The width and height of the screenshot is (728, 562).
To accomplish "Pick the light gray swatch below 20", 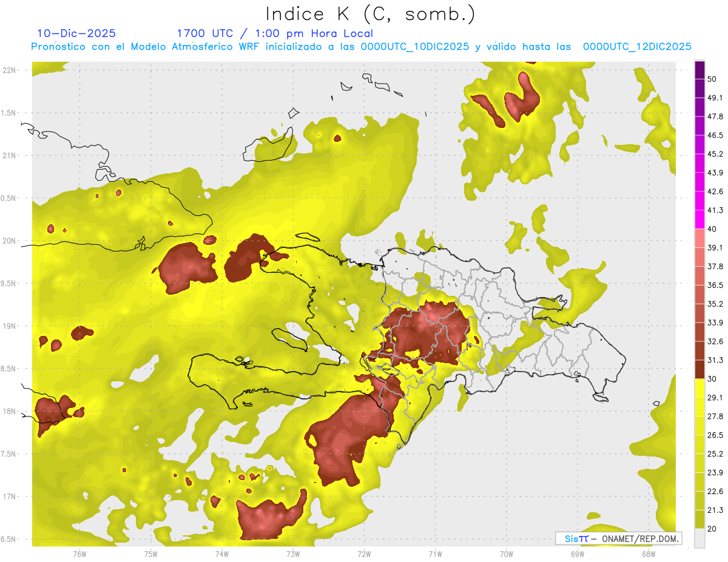I will [x=699, y=538].
